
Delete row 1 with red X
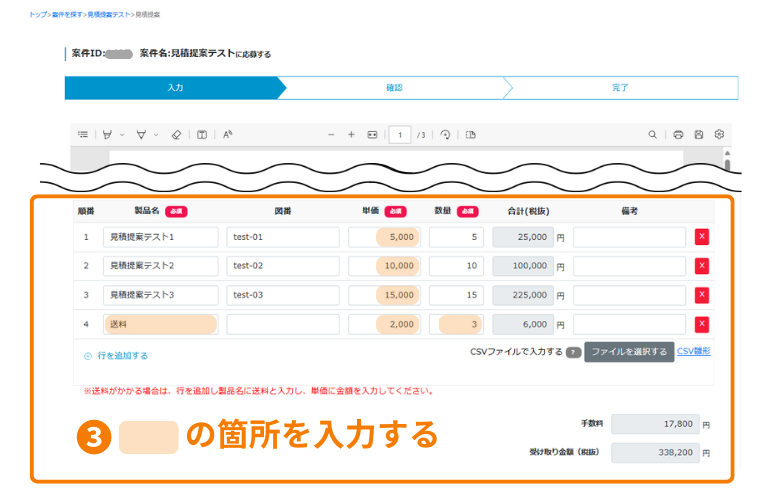point(702,237)
